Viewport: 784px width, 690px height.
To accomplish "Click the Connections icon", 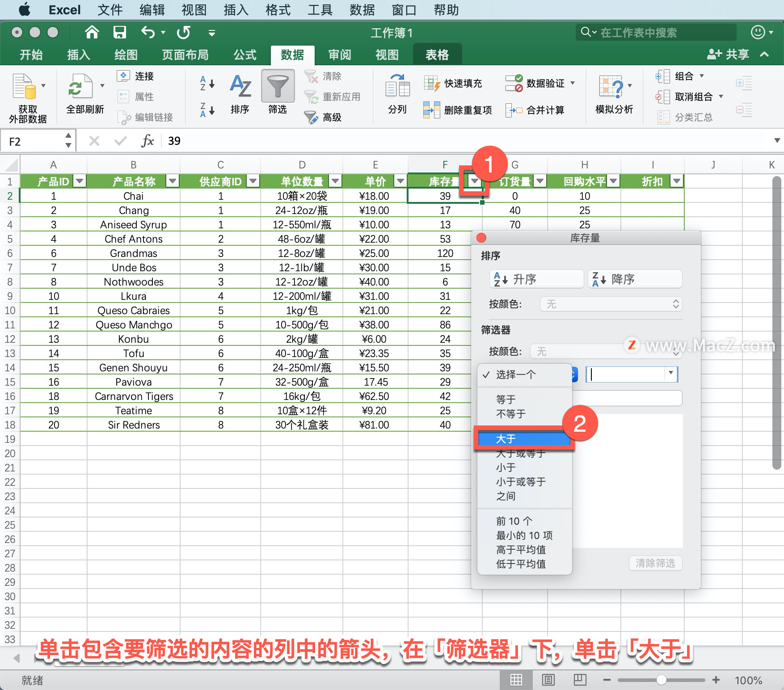I will click(x=123, y=76).
